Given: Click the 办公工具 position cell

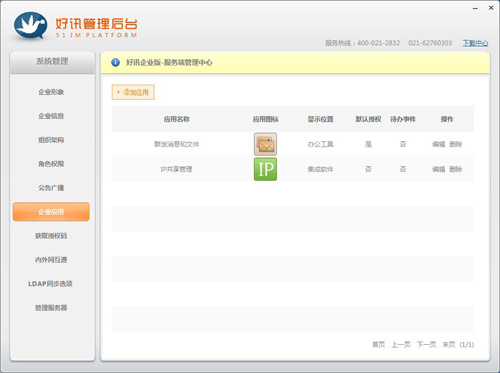Looking at the screenshot, I should point(320,144).
